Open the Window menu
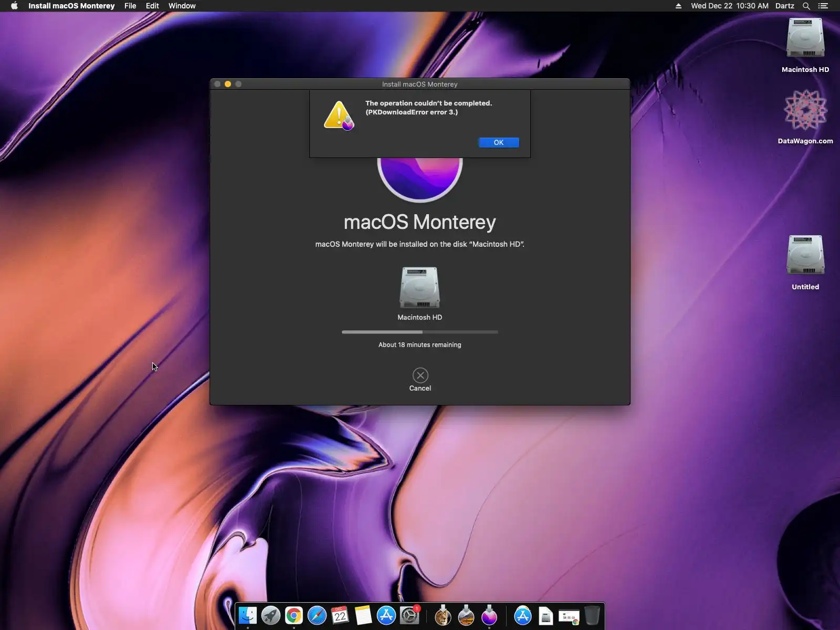The width and height of the screenshot is (840, 630). point(182,6)
